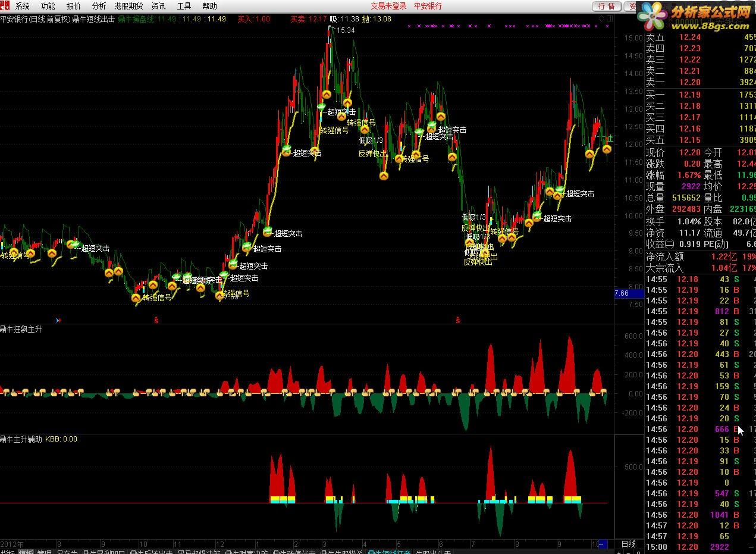Click the 大宗流入 1.04亿 row
This screenshot has width=756, height=554.
coord(701,268)
